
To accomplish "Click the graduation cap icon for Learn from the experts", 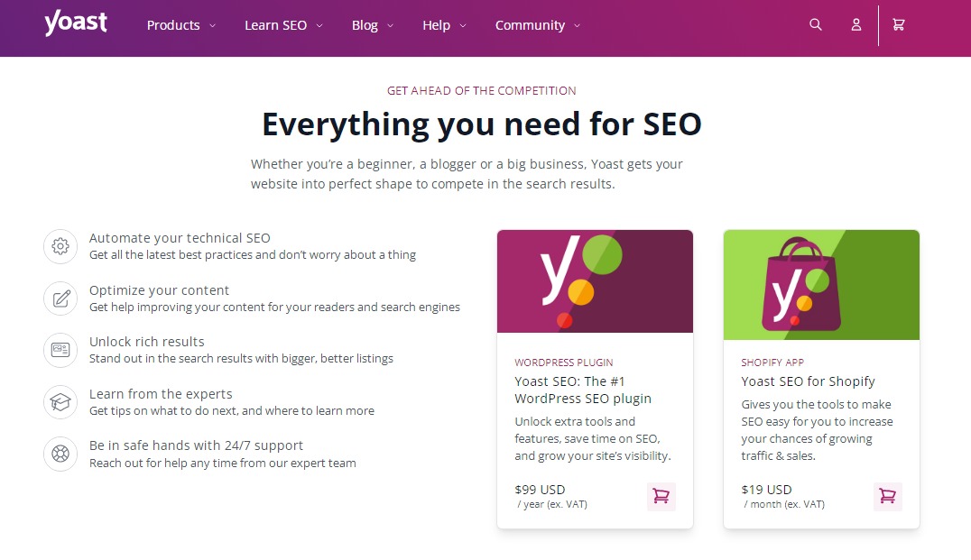I will 60,402.
